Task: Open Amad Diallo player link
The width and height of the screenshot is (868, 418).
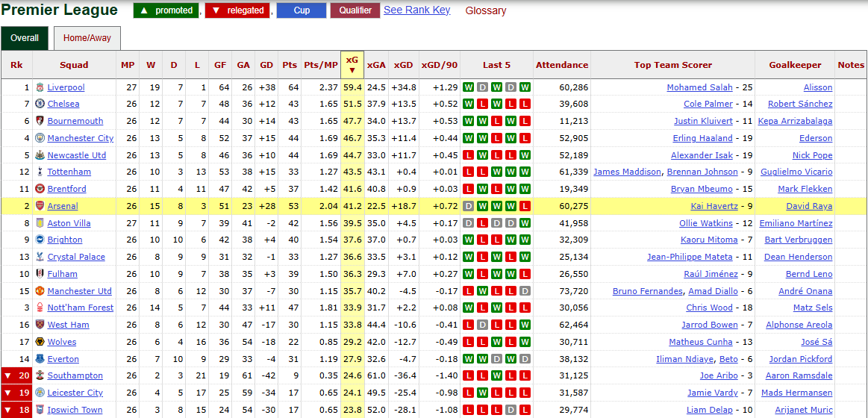Action: pyautogui.click(x=713, y=290)
